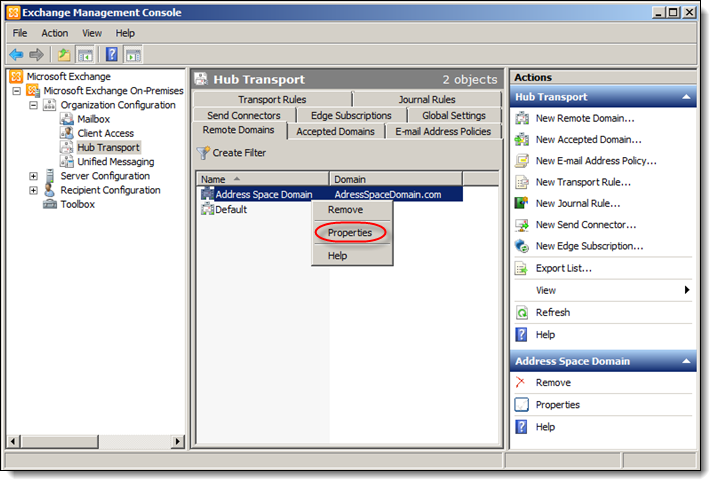Click the Create Filter funnel icon
This screenshot has height=486, width=716.
[203, 153]
